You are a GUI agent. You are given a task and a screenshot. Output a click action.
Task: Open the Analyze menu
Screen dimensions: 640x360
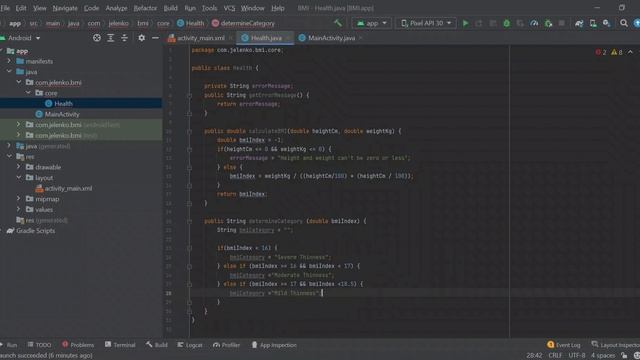click(x=116, y=8)
